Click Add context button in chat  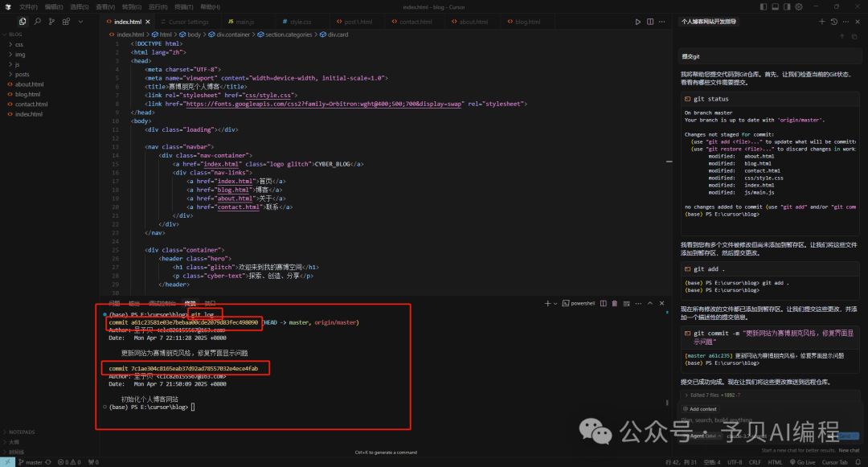click(x=702, y=408)
